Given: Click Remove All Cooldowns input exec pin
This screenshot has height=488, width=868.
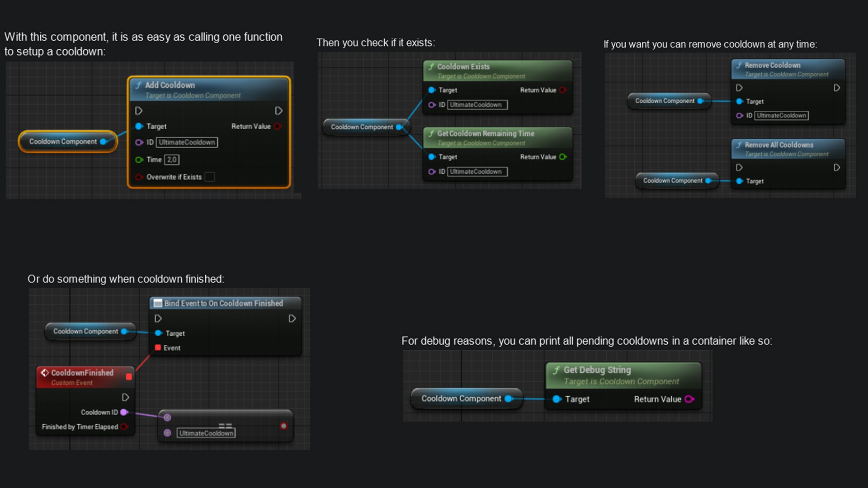Looking at the screenshot, I should (739, 168).
